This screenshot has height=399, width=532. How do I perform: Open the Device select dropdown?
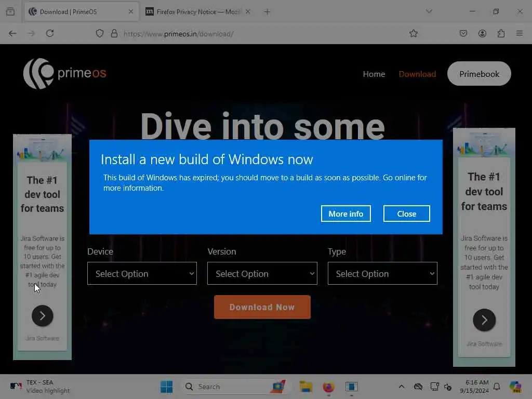(142, 273)
